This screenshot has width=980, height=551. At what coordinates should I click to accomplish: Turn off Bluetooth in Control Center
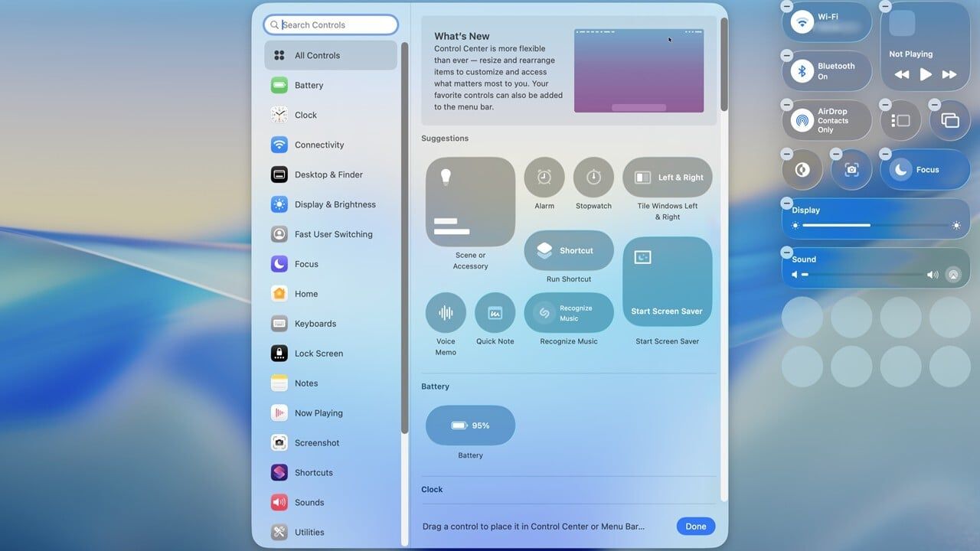tap(827, 70)
